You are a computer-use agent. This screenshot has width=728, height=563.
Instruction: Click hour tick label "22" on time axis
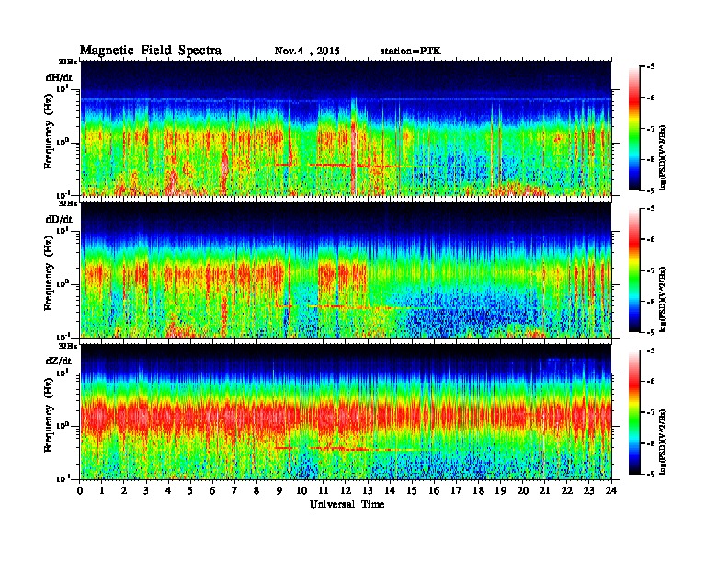pos(567,491)
